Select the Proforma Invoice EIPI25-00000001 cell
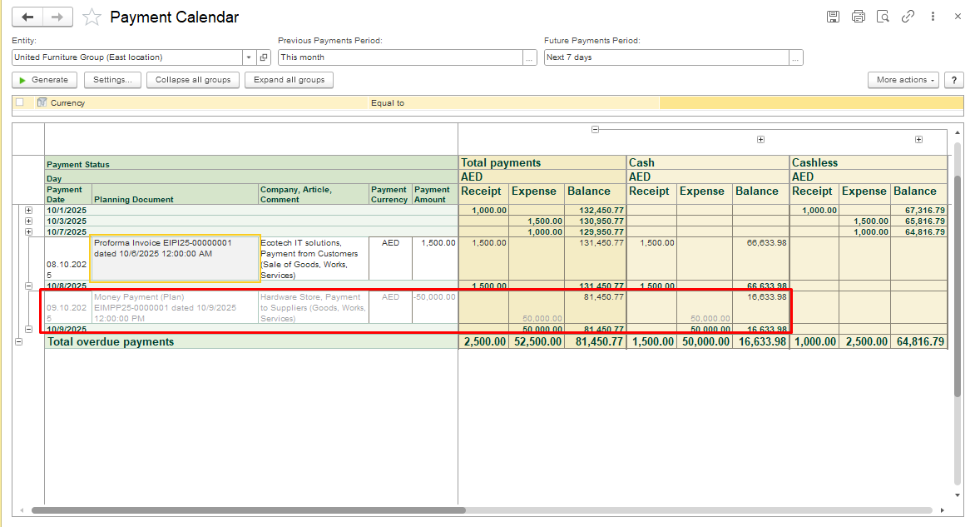 click(x=175, y=258)
